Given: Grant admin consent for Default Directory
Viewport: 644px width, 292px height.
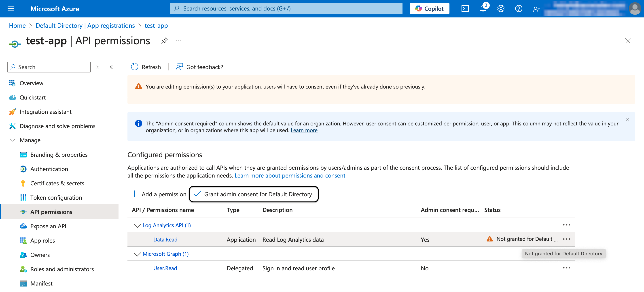Looking at the screenshot, I should coord(254,194).
